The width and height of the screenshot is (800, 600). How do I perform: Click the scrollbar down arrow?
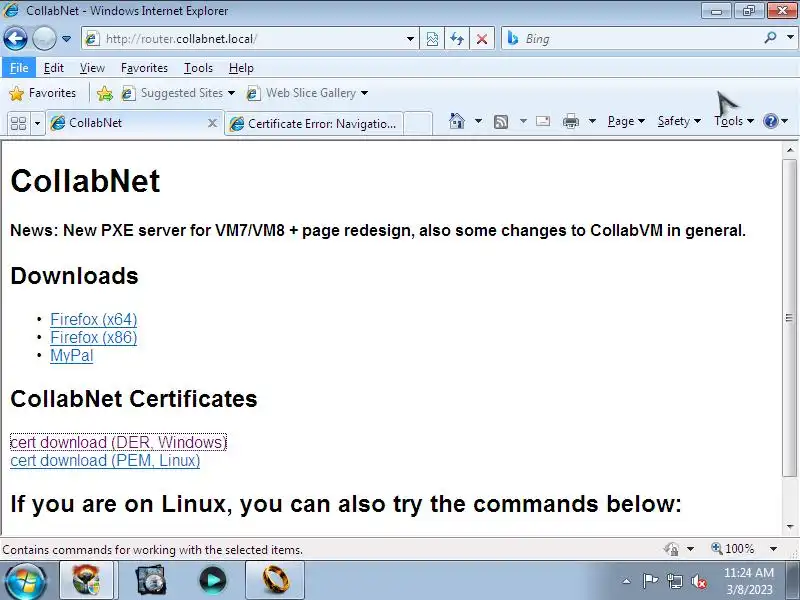[790, 527]
